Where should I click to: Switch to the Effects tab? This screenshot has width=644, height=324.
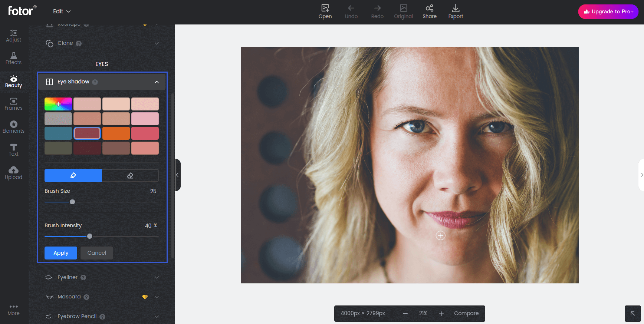click(x=13, y=59)
